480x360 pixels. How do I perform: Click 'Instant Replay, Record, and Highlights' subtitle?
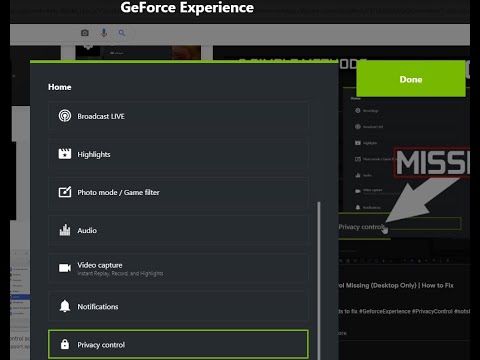point(120,274)
